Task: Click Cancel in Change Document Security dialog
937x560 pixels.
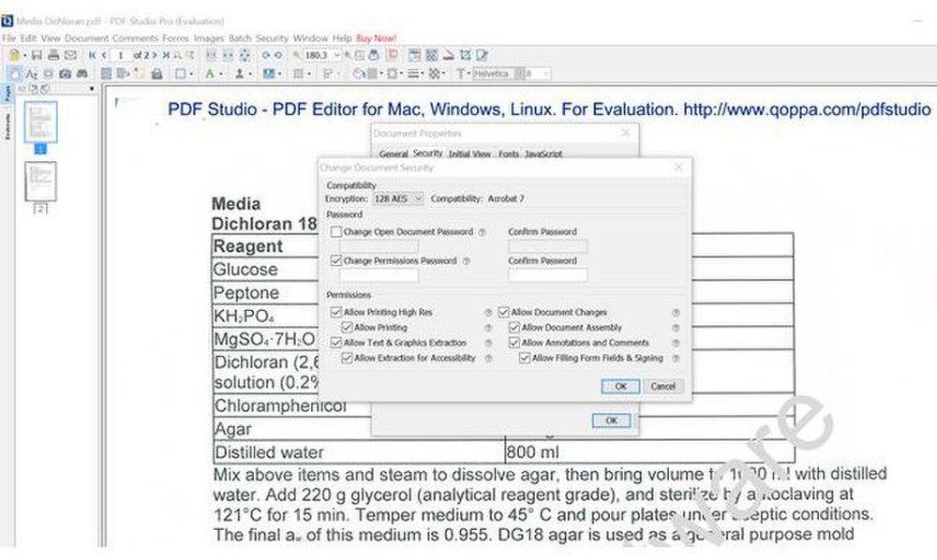Action: pyautogui.click(x=662, y=386)
